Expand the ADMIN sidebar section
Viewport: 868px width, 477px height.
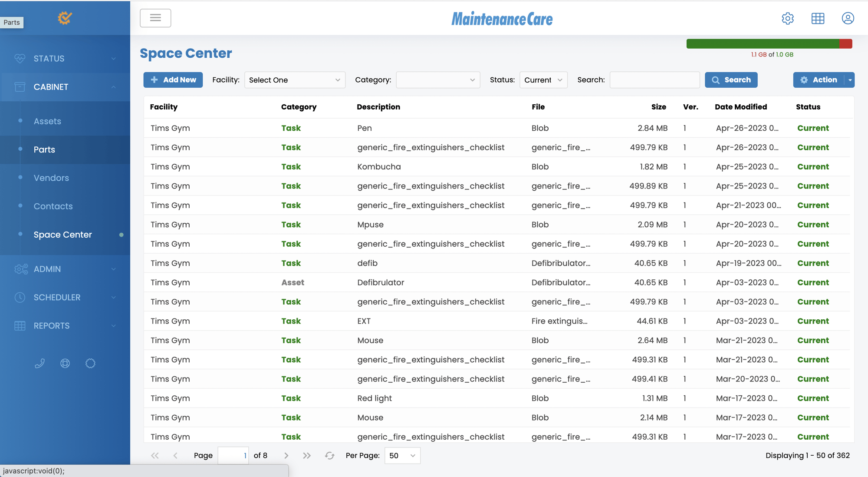(65, 269)
